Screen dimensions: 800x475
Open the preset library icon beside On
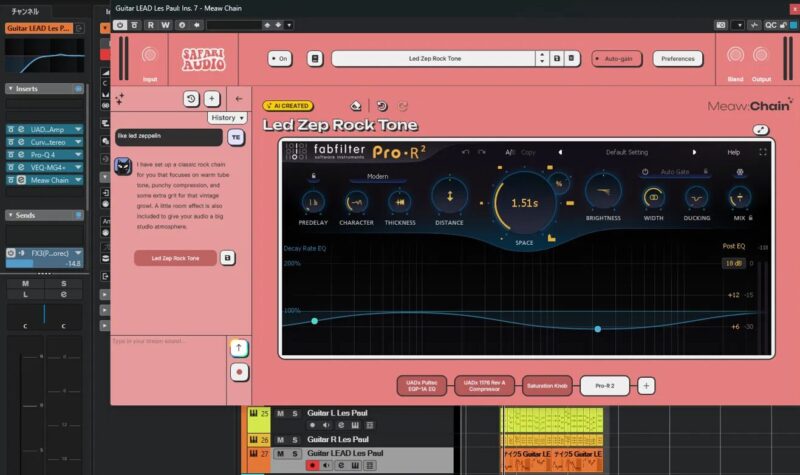coord(315,59)
